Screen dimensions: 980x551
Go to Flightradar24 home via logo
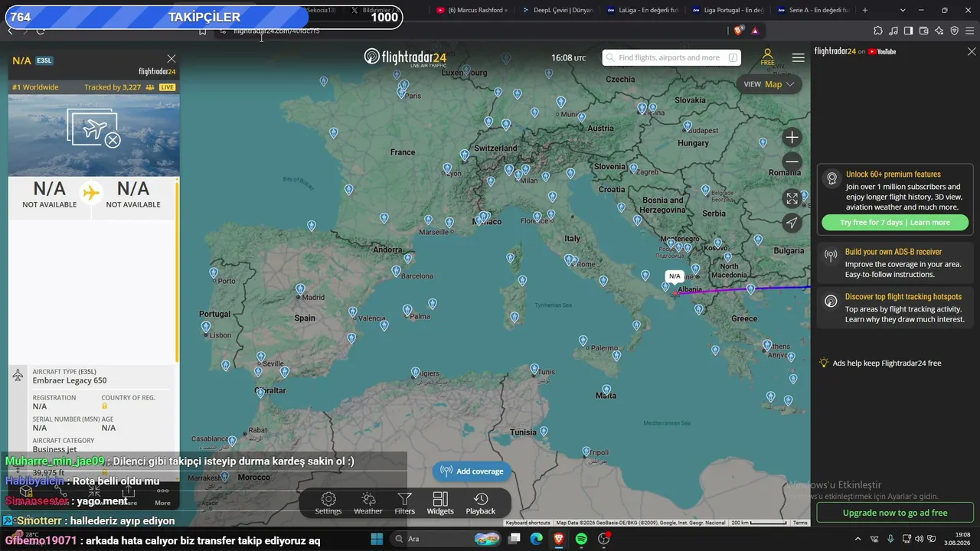[x=405, y=57]
